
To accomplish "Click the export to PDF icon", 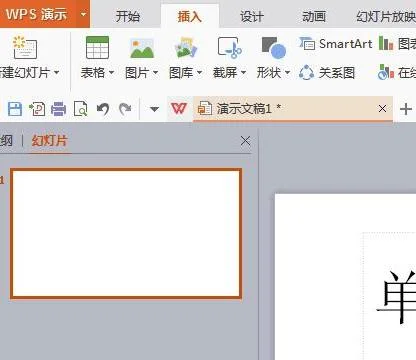I will (37, 109).
